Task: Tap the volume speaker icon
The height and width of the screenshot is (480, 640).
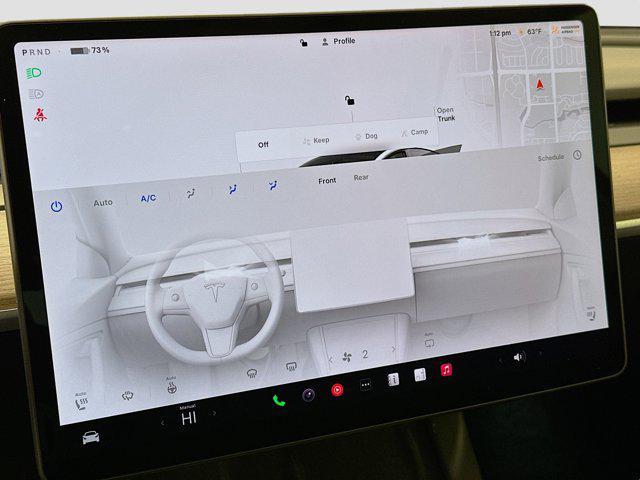Action: (518, 358)
